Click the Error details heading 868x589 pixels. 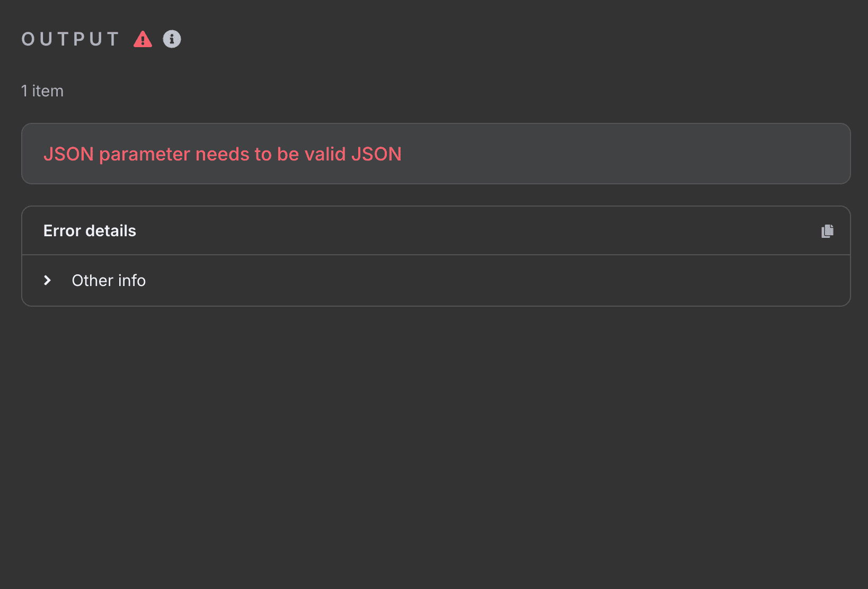point(89,230)
